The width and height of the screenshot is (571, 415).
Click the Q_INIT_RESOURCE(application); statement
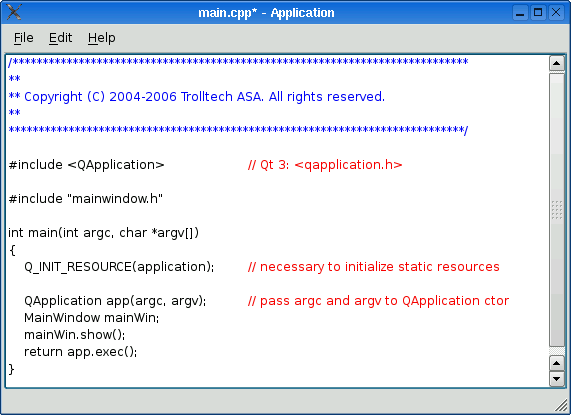(119, 267)
